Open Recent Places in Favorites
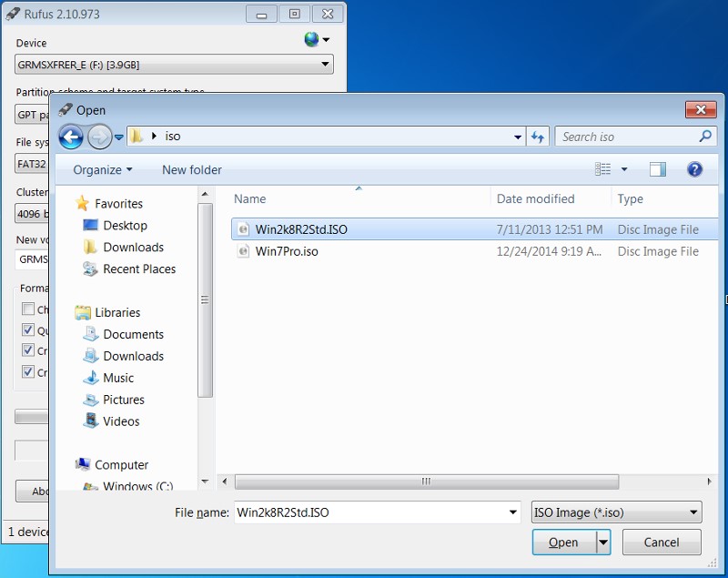The width and height of the screenshot is (728, 578). click(x=139, y=269)
